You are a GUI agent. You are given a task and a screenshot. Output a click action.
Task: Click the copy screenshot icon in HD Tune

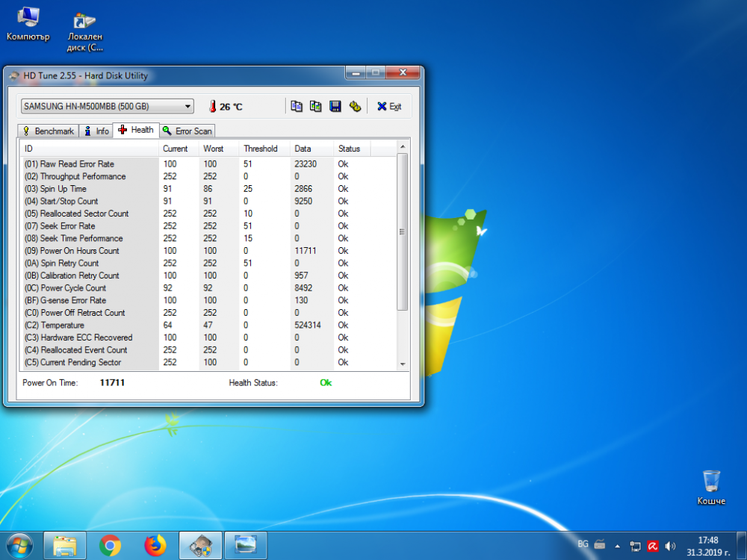click(315, 106)
